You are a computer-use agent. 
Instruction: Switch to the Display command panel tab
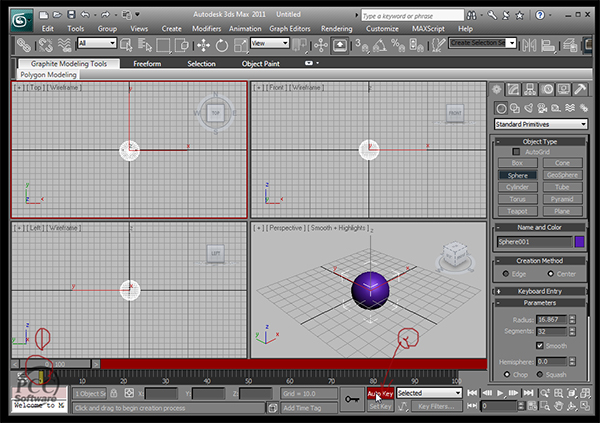(564, 90)
